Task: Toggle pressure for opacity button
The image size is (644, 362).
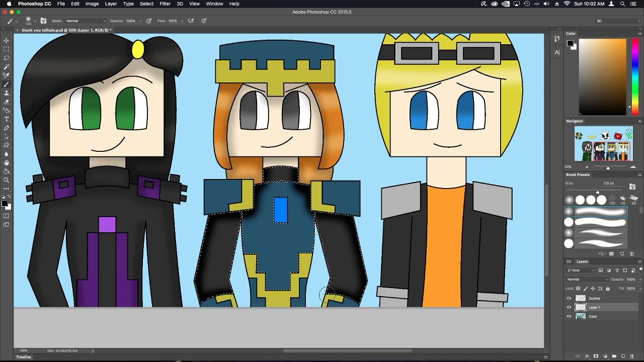Action: 149,21
